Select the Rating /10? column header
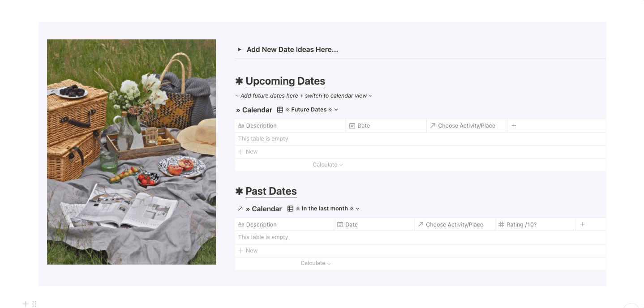The width and height of the screenshot is (644, 308). tap(521, 224)
